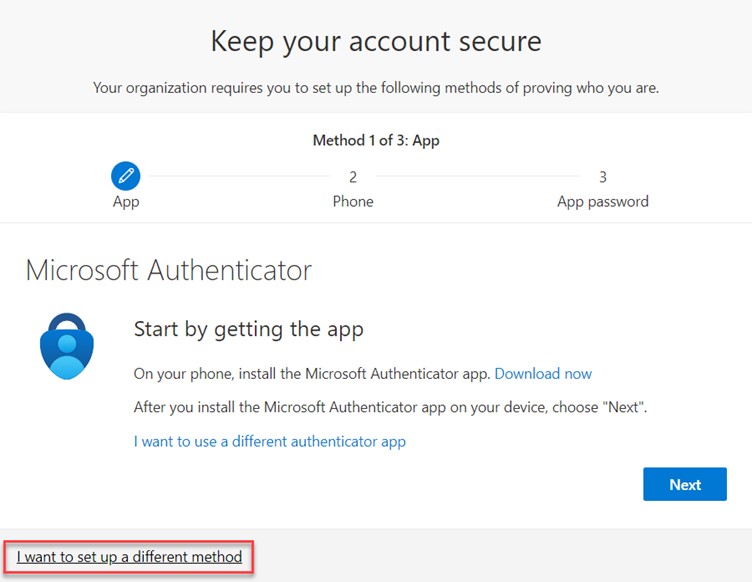Click the progress line between App and Phone
Image resolution: width=752 pixels, height=582 pixels.
pos(239,176)
